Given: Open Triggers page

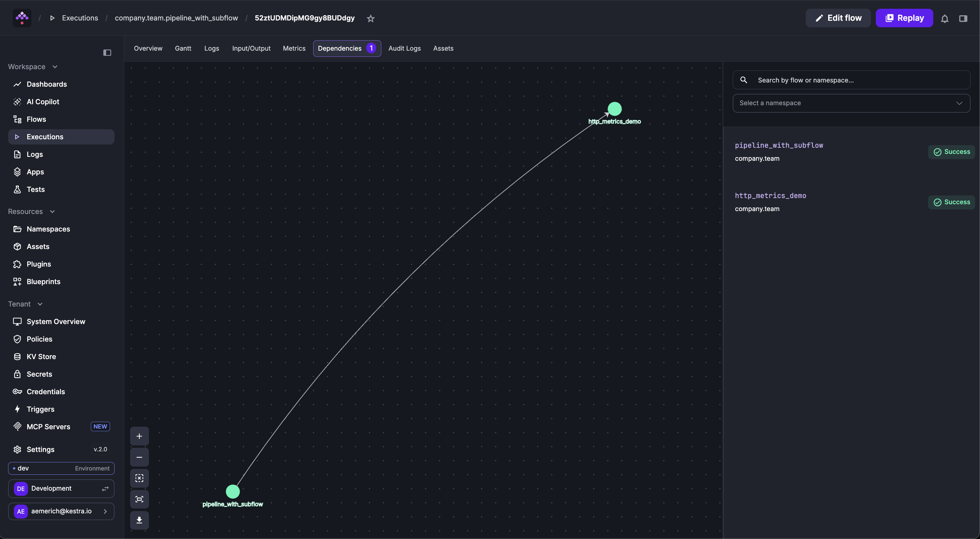Looking at the screenshot, I should pyautogui.click(x=61, y=409).
